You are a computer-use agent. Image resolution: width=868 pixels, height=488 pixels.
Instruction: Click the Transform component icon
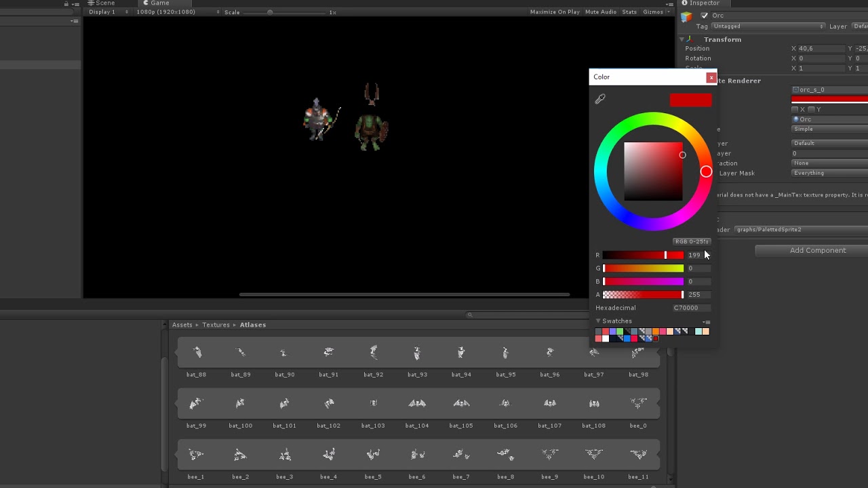[x=690, y=39]
